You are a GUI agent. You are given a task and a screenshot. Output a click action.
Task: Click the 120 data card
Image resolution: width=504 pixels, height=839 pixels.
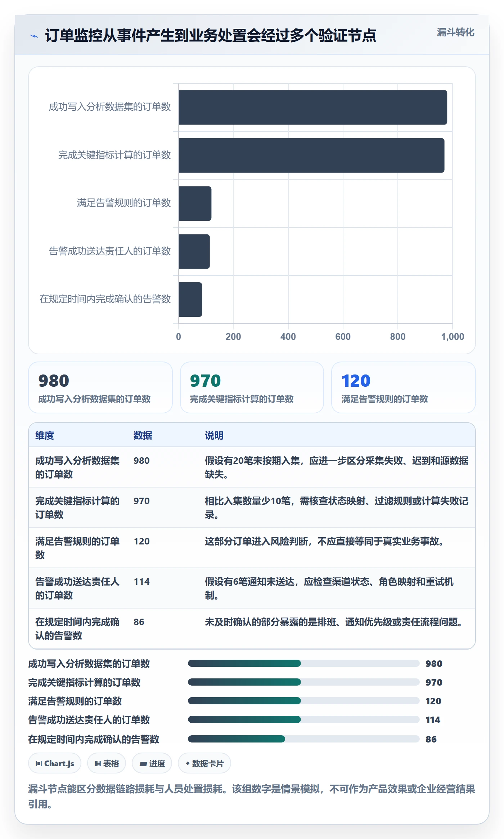[404, 387]
